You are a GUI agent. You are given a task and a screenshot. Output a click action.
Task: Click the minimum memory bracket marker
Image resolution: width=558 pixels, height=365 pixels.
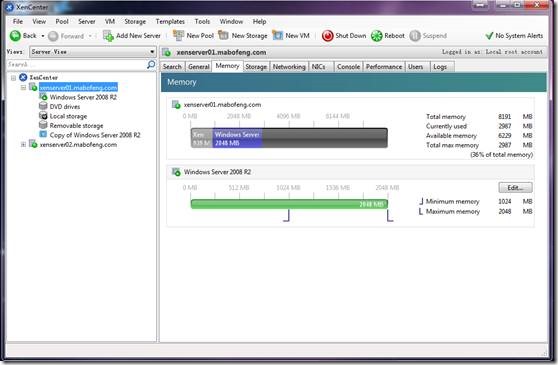point(287,216)
